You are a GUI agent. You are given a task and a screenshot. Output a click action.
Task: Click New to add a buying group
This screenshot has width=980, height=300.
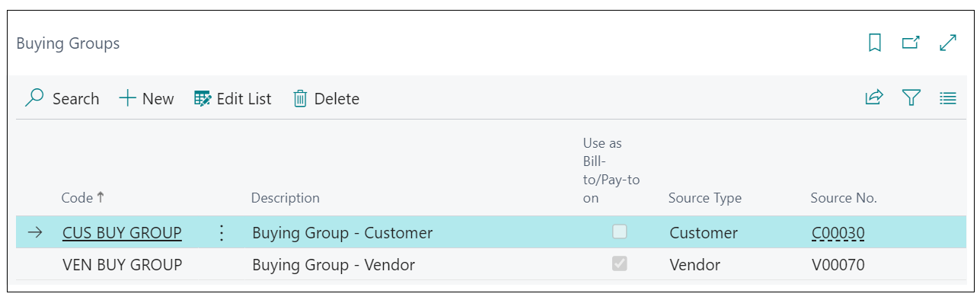pos(146,98)
